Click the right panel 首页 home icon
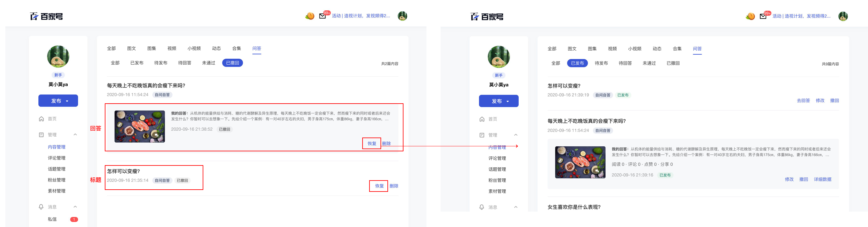 click(482, 119)
